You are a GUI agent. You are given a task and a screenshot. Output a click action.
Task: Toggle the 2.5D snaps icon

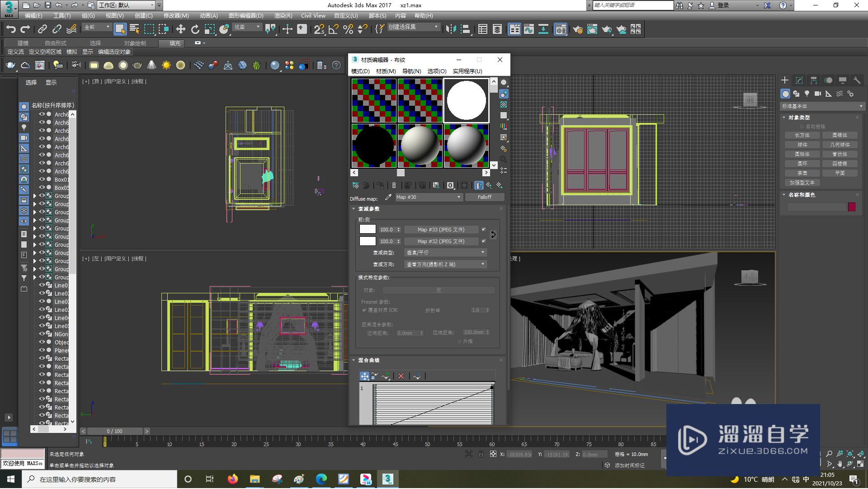[319, 29]
